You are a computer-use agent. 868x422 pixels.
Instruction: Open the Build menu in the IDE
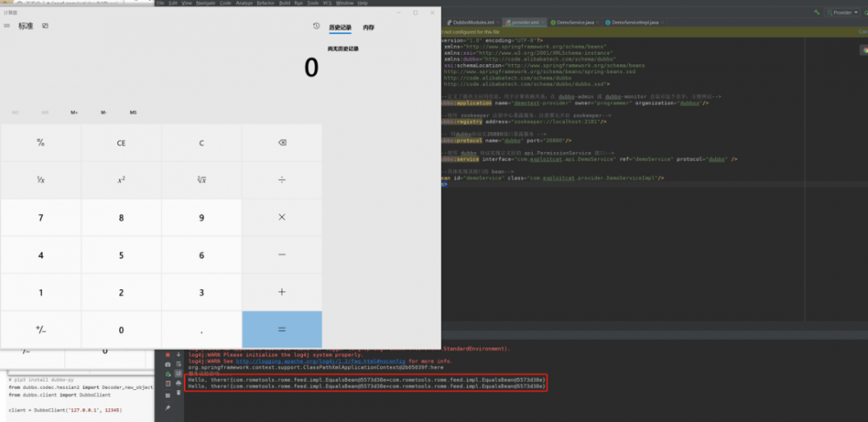coord(285,3)
